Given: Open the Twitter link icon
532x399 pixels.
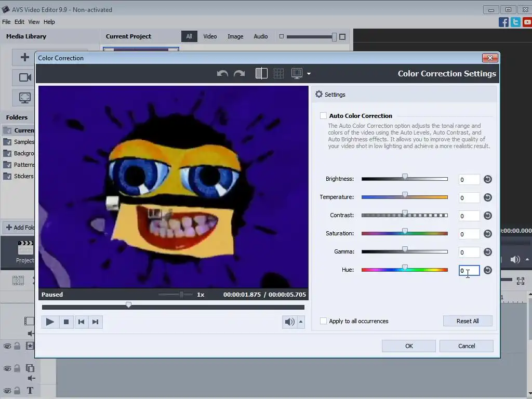Looking at the screenshot, I should (x=515, y=22).
